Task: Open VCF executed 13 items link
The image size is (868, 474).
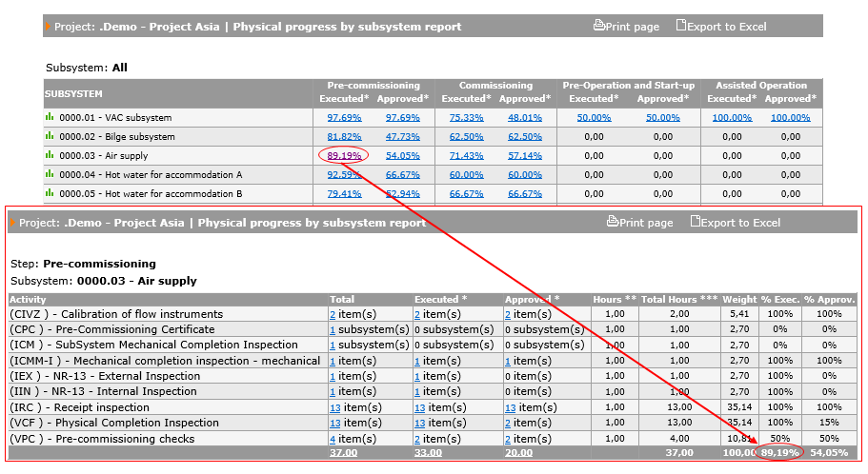Action: (x=419, y=424)
